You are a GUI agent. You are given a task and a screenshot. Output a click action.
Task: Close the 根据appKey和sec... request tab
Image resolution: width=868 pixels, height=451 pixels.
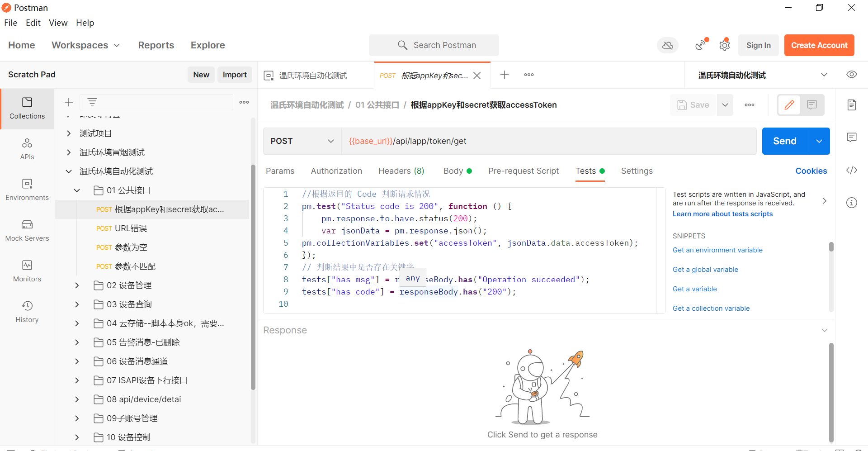[x=477, y=76]
